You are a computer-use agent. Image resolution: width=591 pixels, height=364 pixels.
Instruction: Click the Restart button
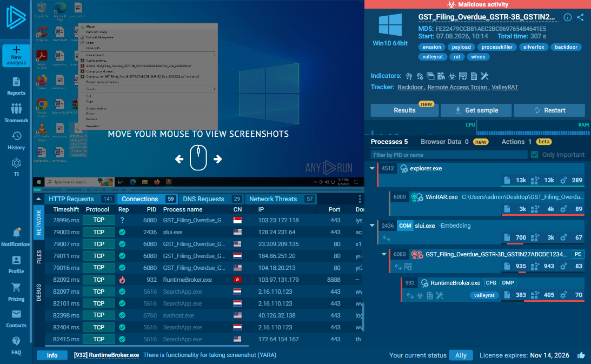(549, 110)
